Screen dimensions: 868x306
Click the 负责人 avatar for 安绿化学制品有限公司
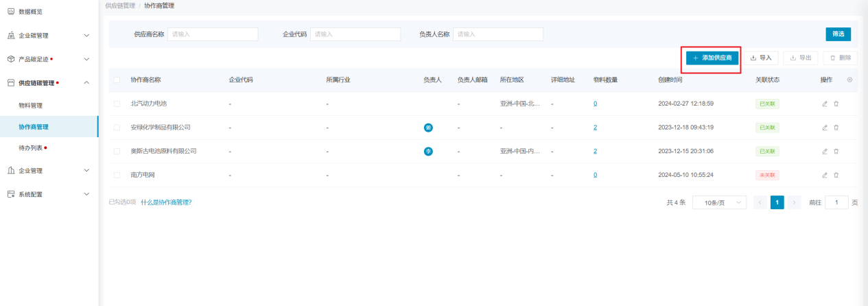click(x=428, y=128)
